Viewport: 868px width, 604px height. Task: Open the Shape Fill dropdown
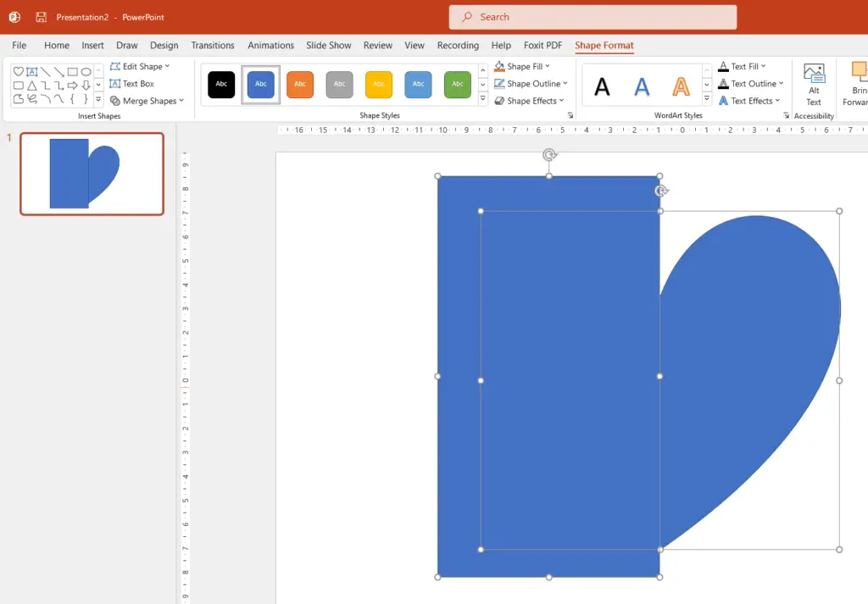(x=526, y=66)
